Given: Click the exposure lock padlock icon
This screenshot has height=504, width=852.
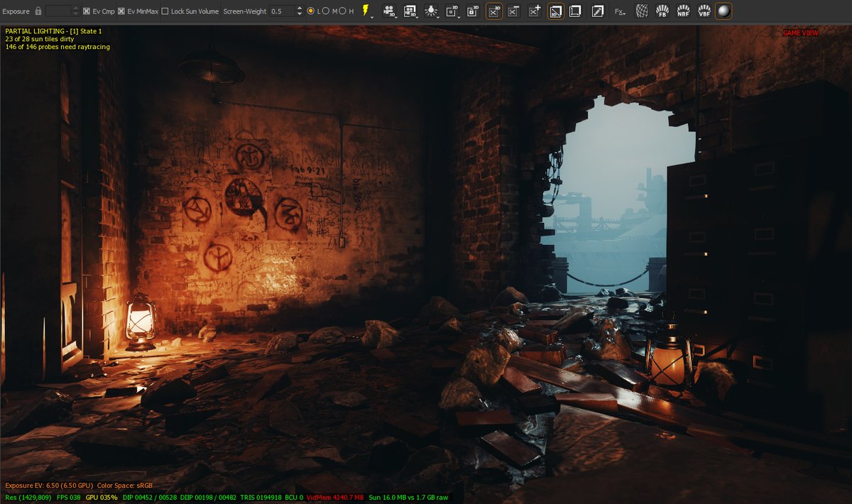Looking at the screenshot, I should pos(38,11).
